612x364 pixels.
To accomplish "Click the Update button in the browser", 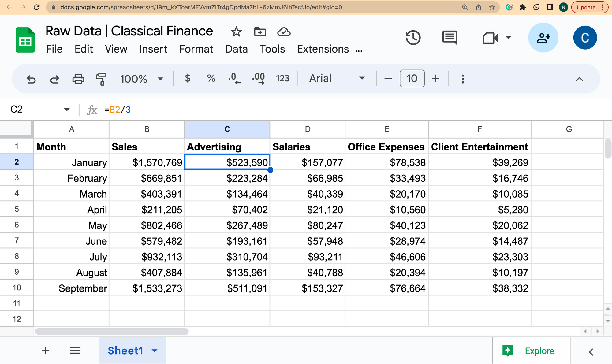I will tap(586, 7).
